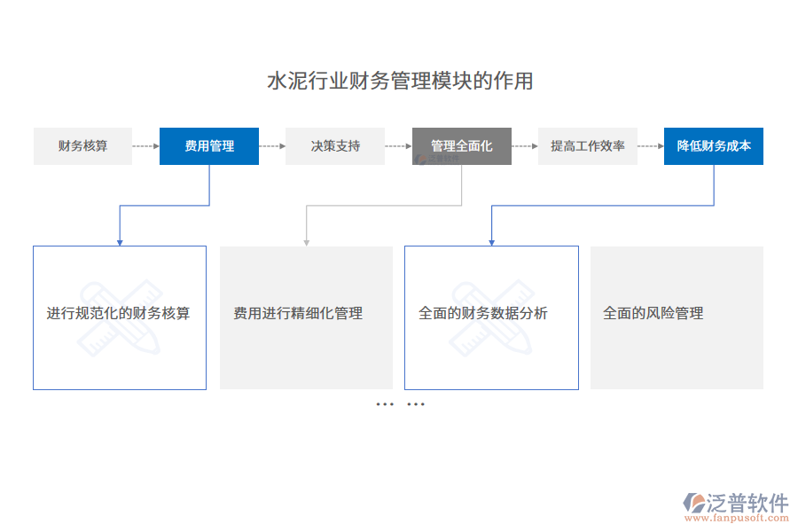The height and width of the screenshot is (532, 798).
Task: Click the title 水泥行业财务管理模块的作用
Action: coord(402,79)
